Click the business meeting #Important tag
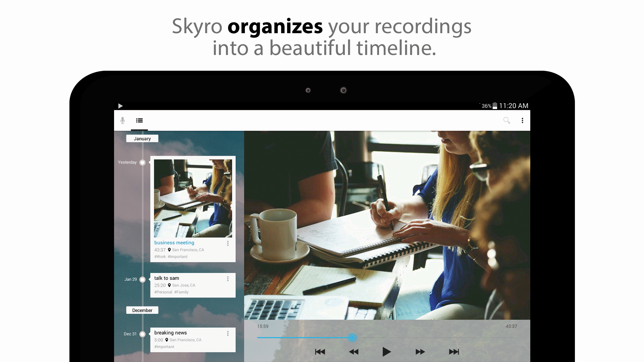 [x=177, y=257]
